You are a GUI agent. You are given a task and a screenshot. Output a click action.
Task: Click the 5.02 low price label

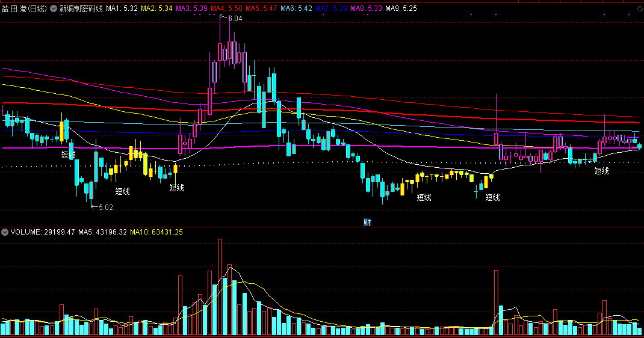105,207
